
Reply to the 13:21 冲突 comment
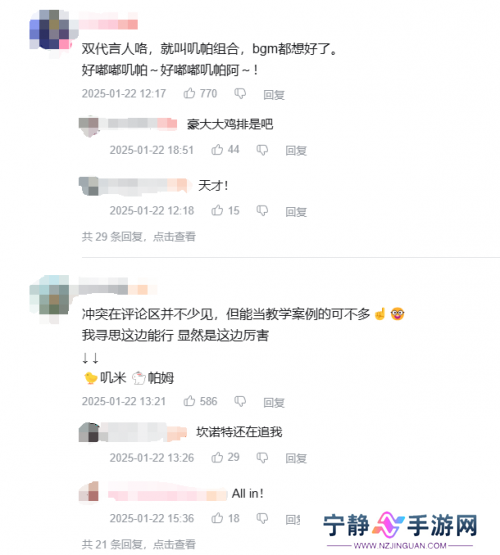(x=274, y=402)
